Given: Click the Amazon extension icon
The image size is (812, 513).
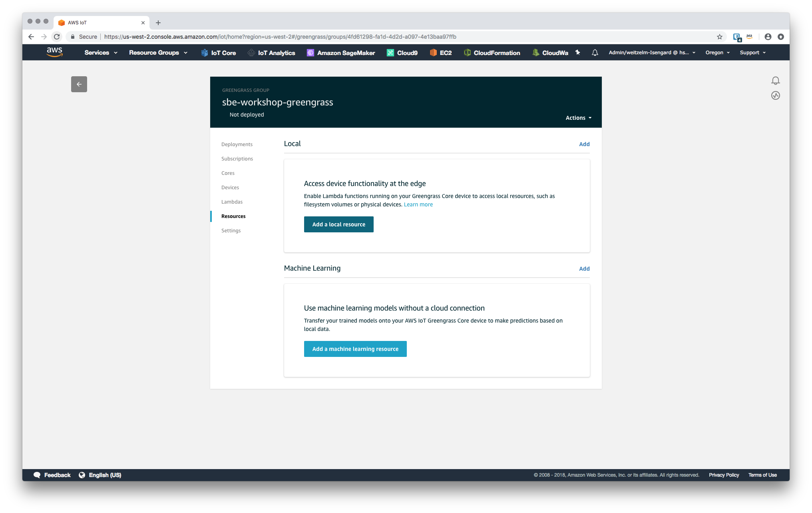Looking at the screenshot, I should [749, 37].
